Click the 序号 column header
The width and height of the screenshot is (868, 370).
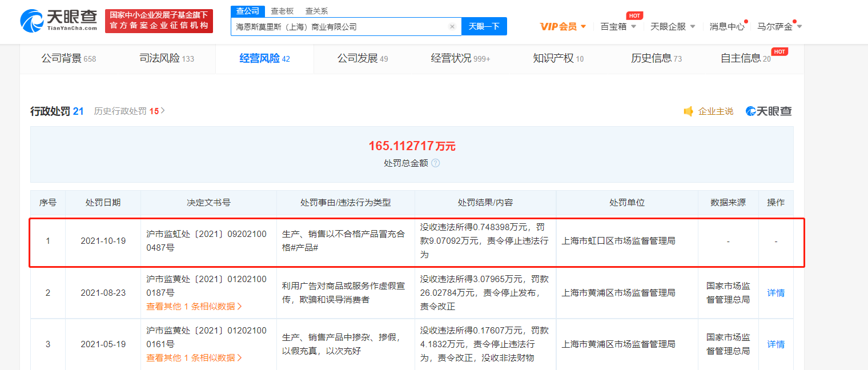click(48, 203)
